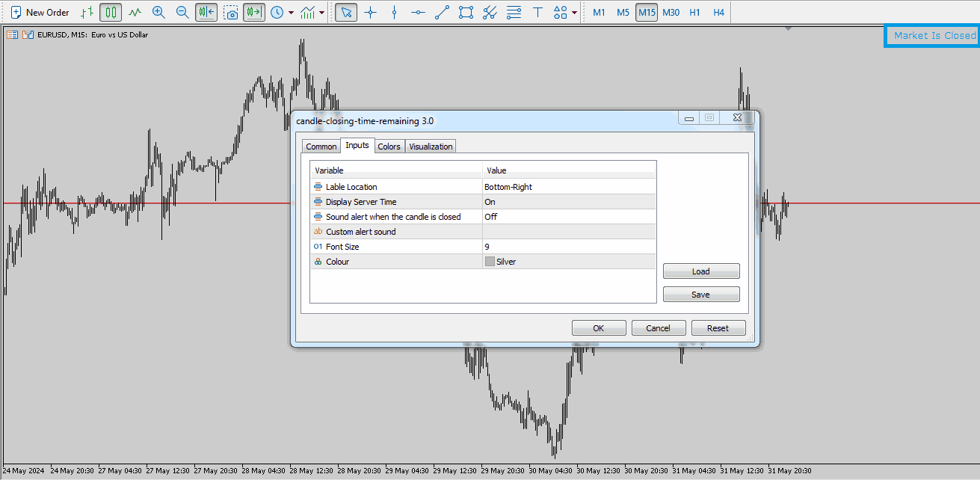Toggle the chart shift button
Image resolution: width=980 pixels, height=480 pixels.
pos(253,12)
